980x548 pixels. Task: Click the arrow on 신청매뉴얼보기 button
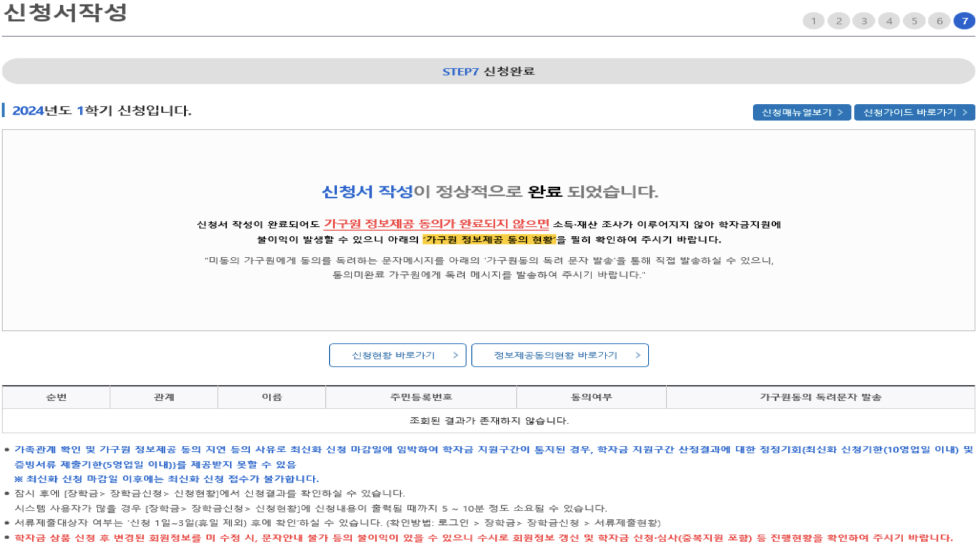(x=840, y=112)
